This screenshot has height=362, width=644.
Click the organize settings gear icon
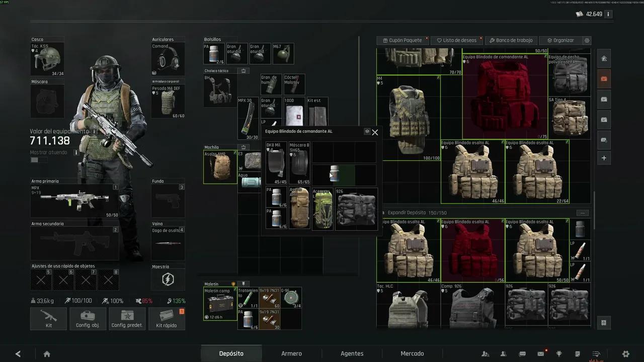[587, 40]
